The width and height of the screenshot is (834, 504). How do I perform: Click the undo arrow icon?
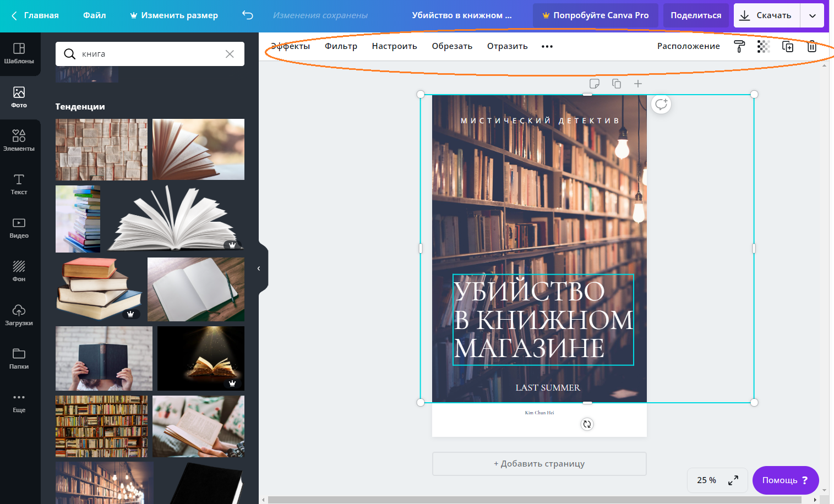pos(248,15)
